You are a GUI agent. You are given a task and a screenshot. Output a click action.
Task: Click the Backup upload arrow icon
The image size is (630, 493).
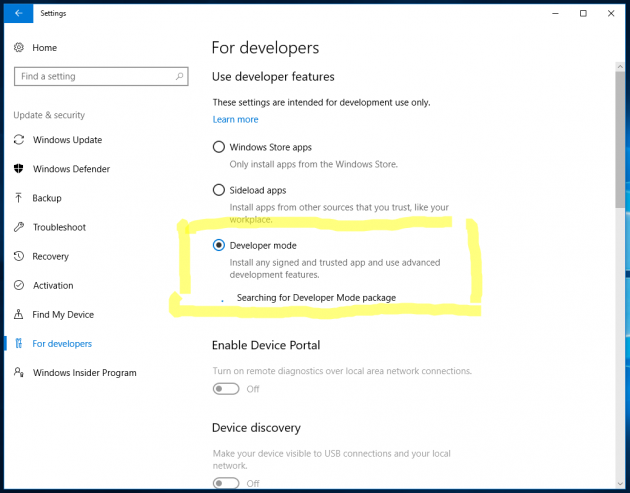coord(18,198)
